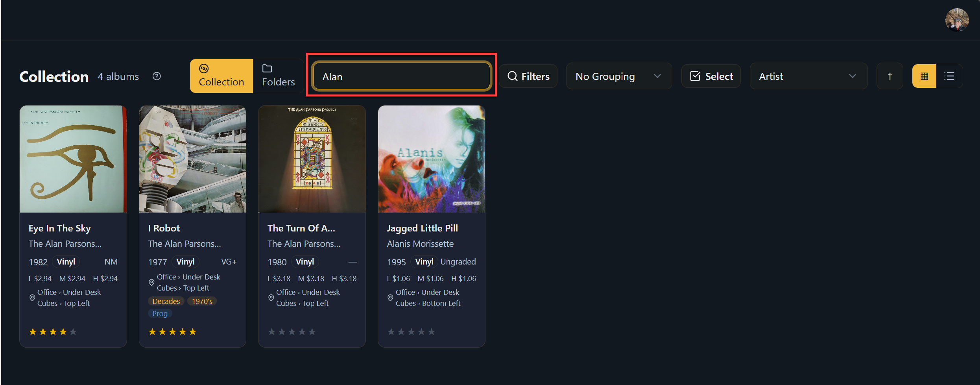Open the Filters panel
The image size is (980, 385).
[x=528, y=76]
